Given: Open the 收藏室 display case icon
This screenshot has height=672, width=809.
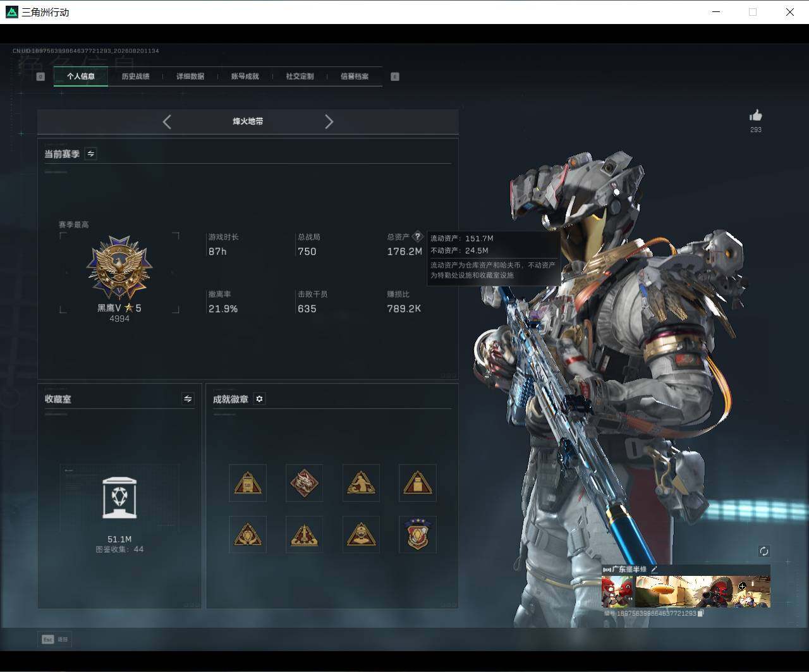Looking at the screenshot, I should tap(119, 498).
